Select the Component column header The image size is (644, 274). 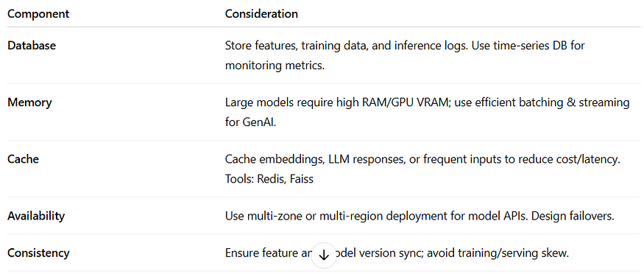(38, 14)
